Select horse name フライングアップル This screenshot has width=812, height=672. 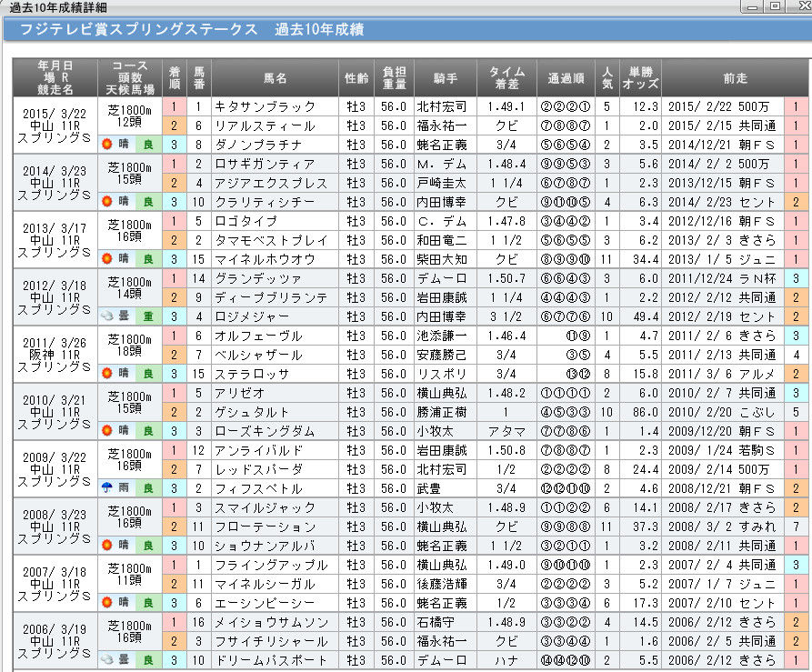tap(271, 565)
